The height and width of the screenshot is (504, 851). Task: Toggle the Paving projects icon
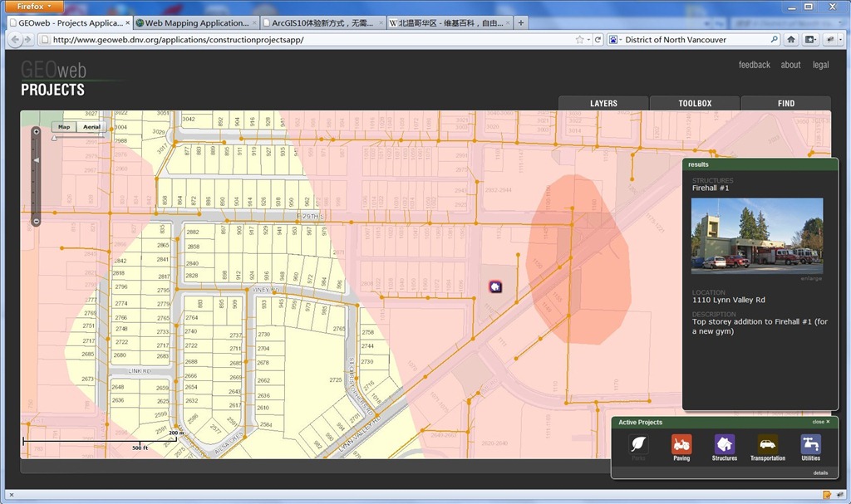[681, 444]
